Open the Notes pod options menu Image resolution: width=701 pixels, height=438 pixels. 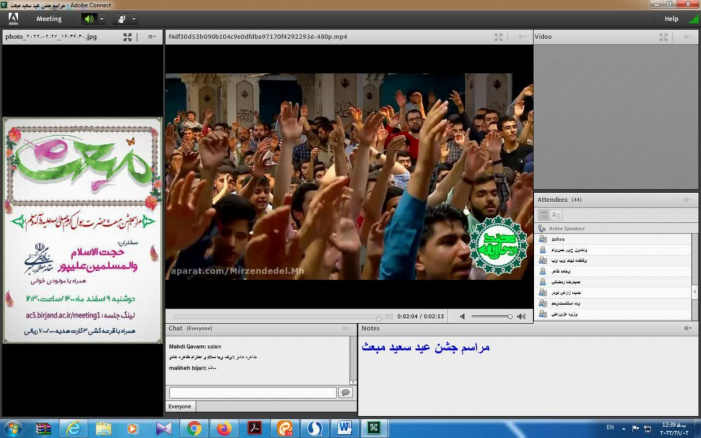(x=687, y=328)
